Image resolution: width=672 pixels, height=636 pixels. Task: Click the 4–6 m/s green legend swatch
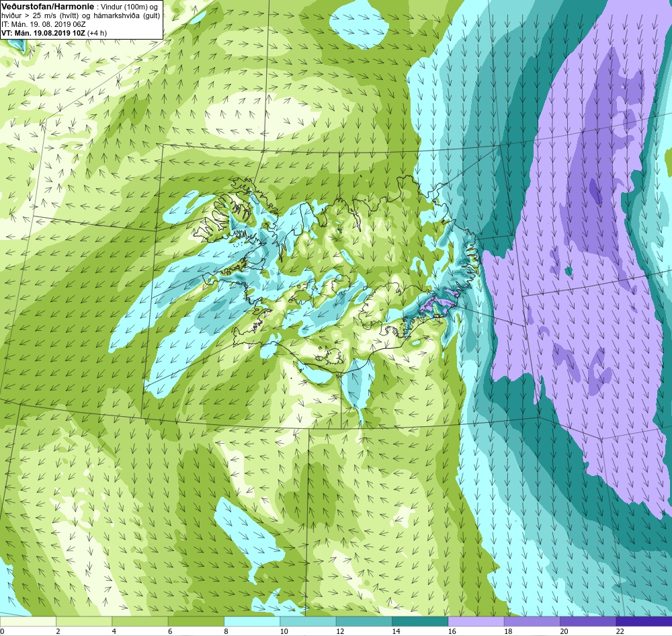pyautogui.click(x=140, y=621)
